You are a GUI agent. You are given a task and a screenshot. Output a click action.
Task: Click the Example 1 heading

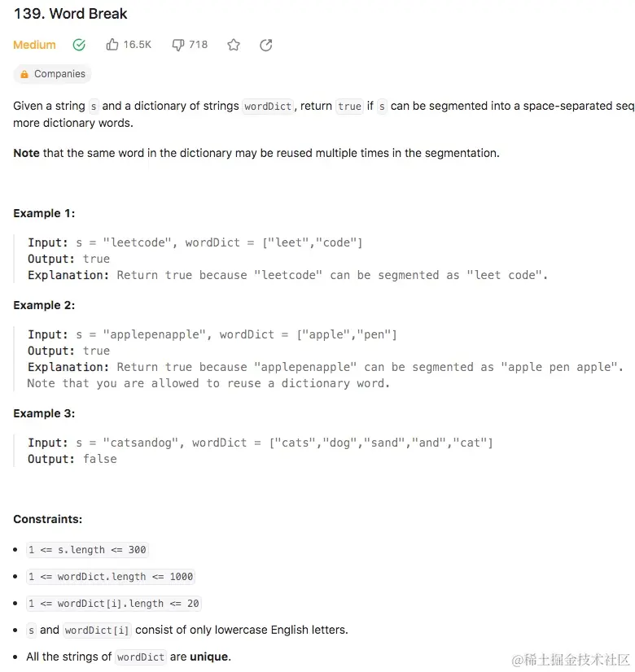point(44,213)
